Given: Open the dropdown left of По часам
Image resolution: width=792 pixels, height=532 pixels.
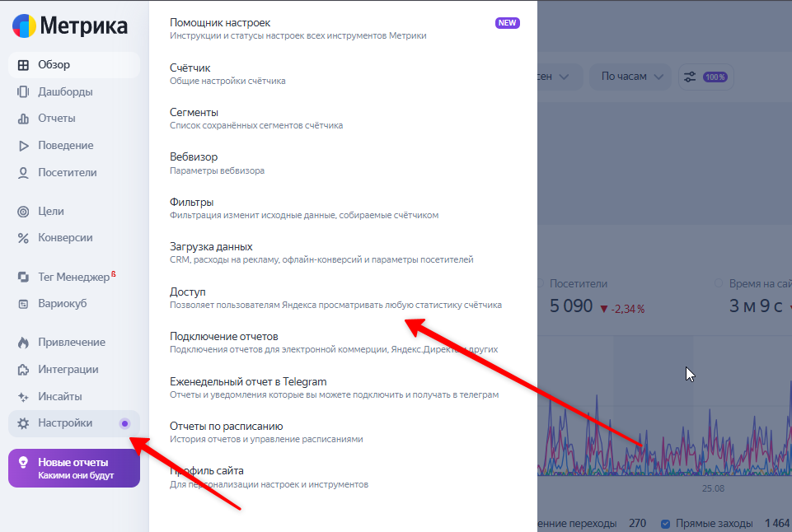Looking at the screenshot, I should [555, 77].
